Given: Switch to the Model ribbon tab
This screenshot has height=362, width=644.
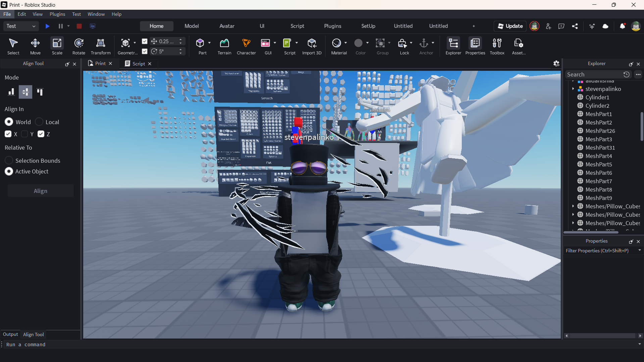Looking at the screenshot, I should 192,26.
